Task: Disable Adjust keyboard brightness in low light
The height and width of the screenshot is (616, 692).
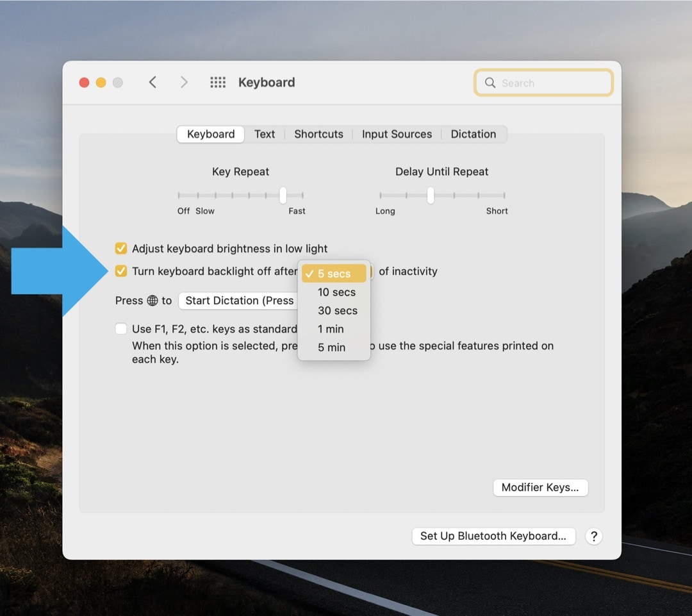Action: coord(121,248)
